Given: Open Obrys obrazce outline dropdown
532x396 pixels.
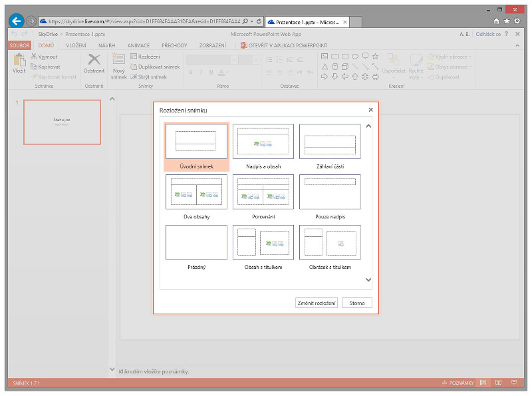Looking at the screenshot, I should 450,67.
